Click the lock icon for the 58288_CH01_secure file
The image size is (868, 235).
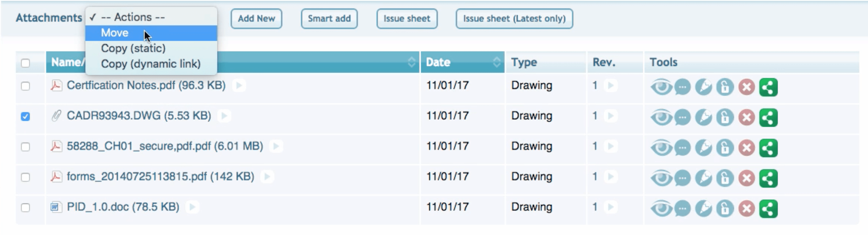click(725, 148)
